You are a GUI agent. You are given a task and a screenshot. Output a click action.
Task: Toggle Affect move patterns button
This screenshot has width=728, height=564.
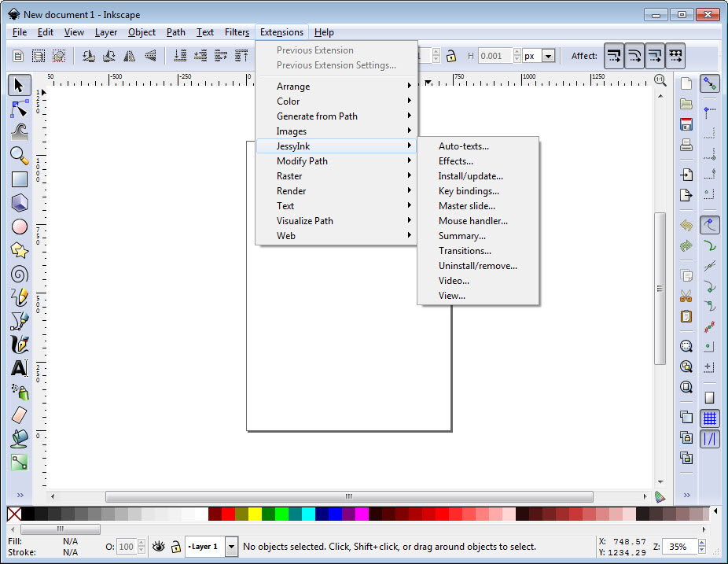tap(675, 56)
